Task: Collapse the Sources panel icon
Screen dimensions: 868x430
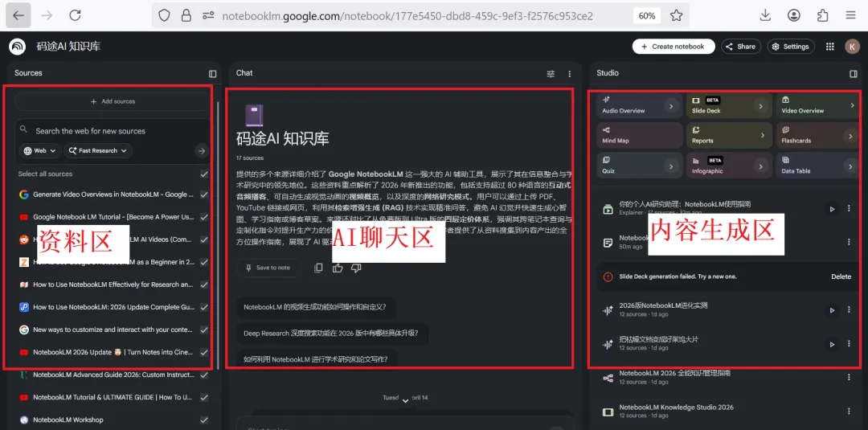Action: (x=212, y=74)
